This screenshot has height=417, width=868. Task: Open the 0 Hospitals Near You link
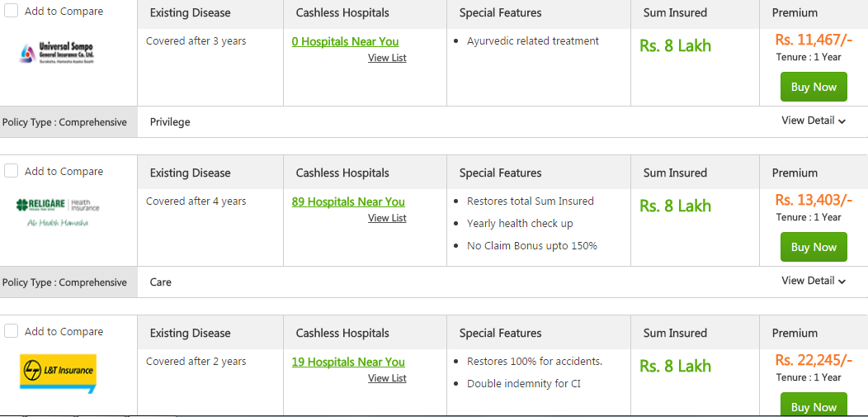pyautogui.click(x=345, y=41)
